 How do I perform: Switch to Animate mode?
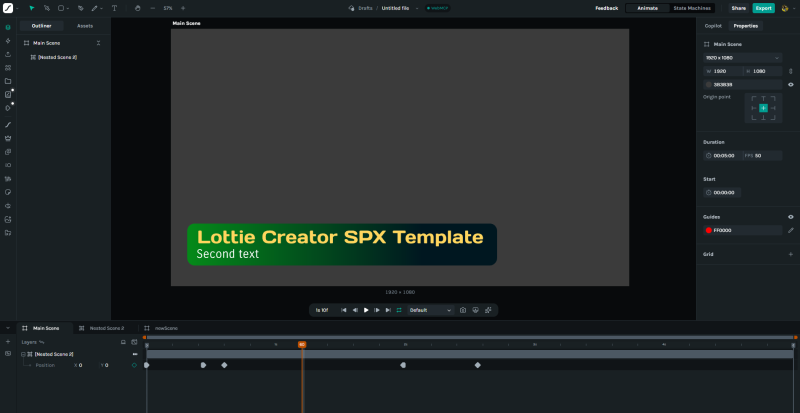pyautogui.click(x=647, y=8)
